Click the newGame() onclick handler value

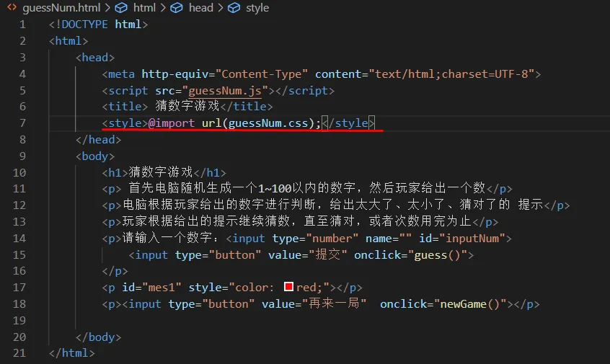(472, 304)
